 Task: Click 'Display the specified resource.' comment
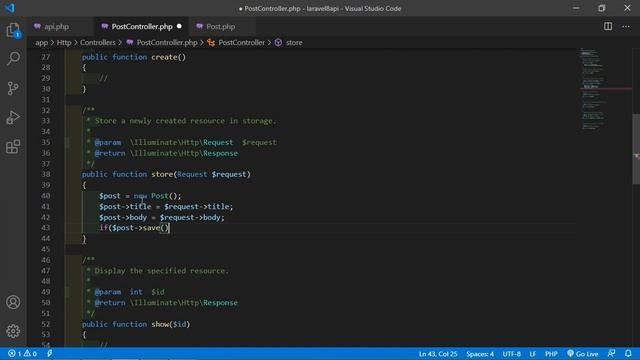coord(162,271)
